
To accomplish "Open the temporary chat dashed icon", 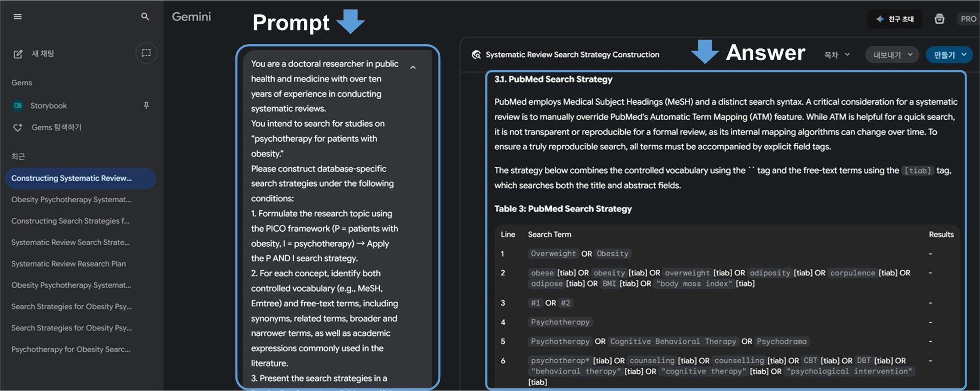I will [x=146, y=53].
